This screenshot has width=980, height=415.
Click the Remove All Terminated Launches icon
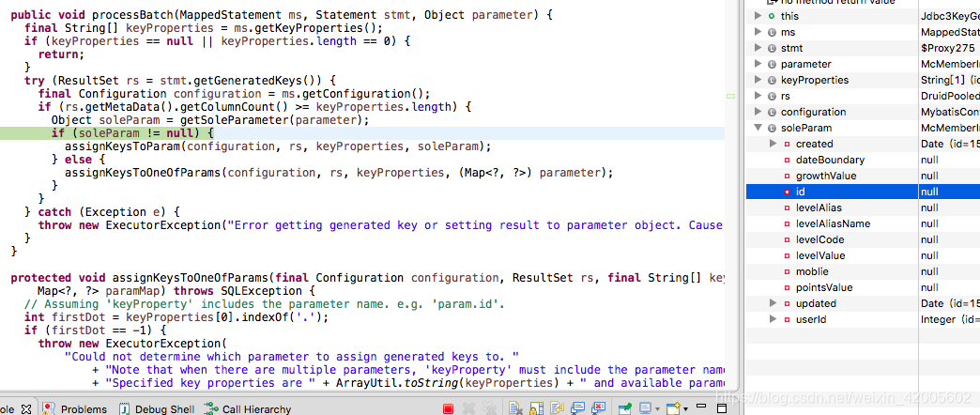tap(489, 408)
